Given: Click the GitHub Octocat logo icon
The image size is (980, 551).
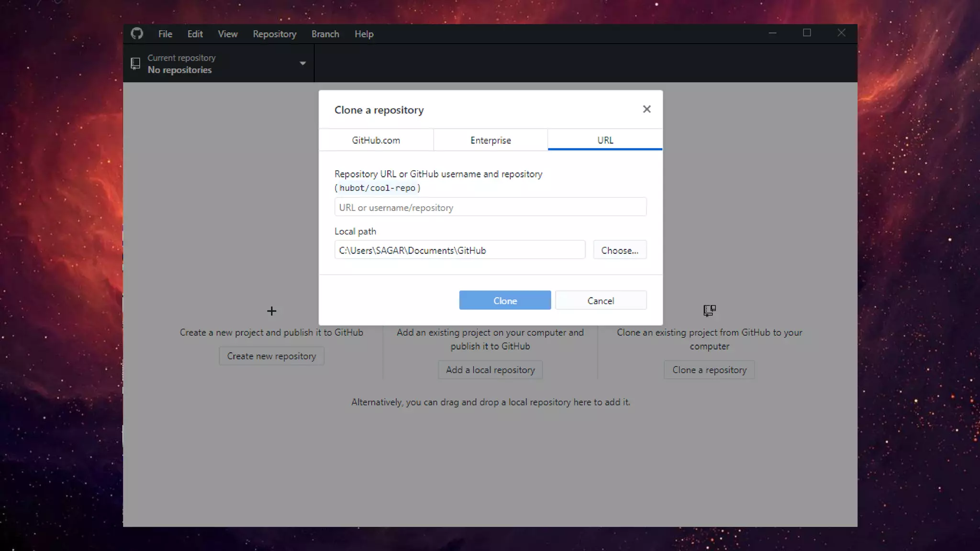Looking at the screenshot, I should 137,33.
